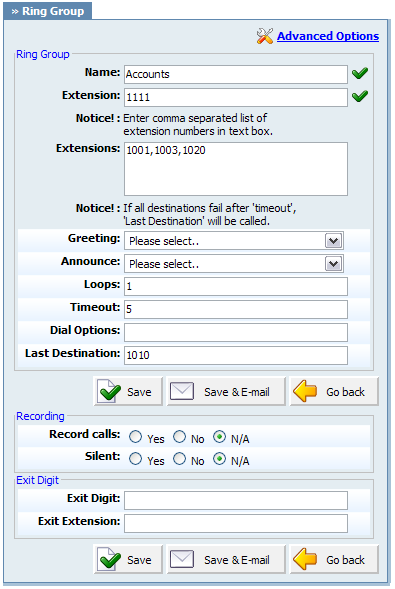This screenshot has height=589, width=395.
Task: Select No for Silent
Action: 179,459
